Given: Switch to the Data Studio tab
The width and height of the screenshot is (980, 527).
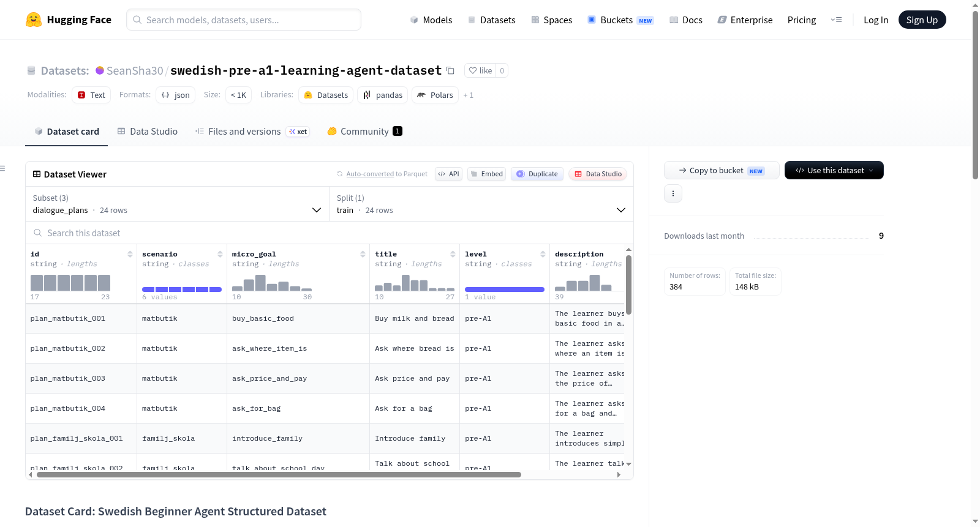Looking at the screenshot, I should click(x=148, y=132).
